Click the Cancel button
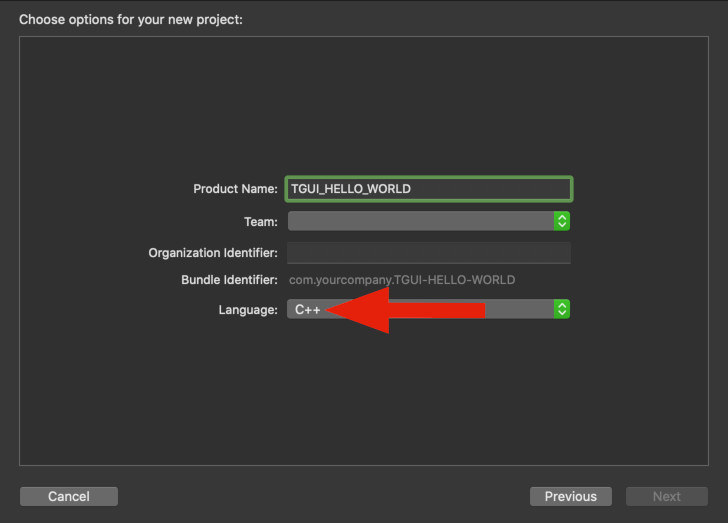 point(69,497)
